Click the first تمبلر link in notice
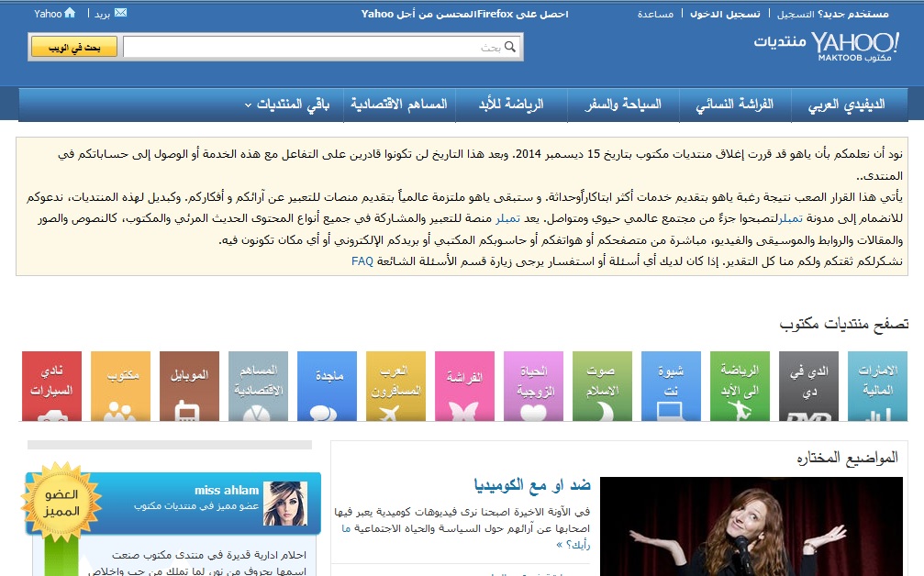This screenshot has height=576, width=924. coord(790,218)
